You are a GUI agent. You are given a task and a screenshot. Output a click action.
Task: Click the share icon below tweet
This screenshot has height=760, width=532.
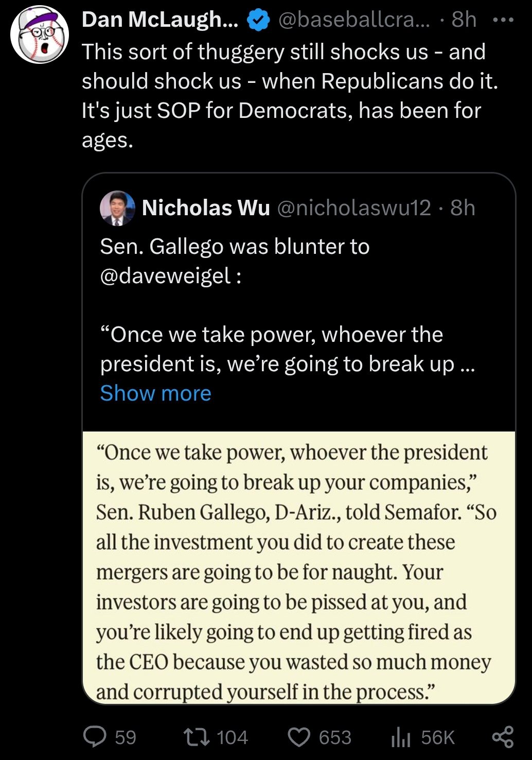pos(503,737)
